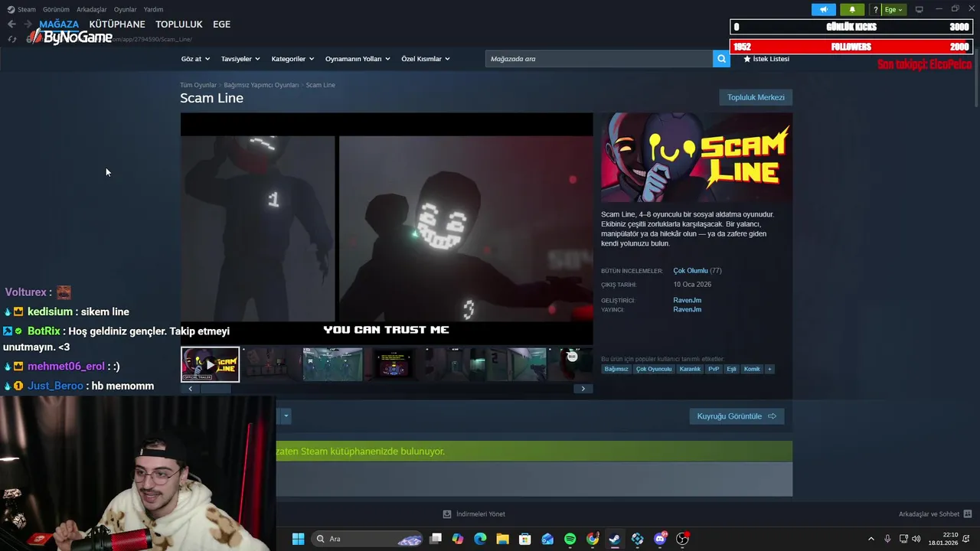Expand the Tavsiyeler dropdown
Image resolution: width=980 pixels, height=551 pixels.
(x=240, y=59)
